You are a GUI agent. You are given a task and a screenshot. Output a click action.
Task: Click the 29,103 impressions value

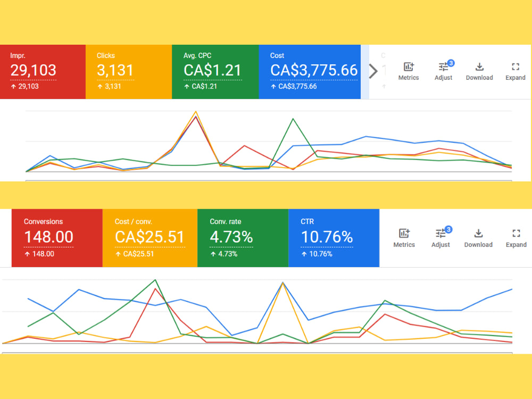[33, 70]
